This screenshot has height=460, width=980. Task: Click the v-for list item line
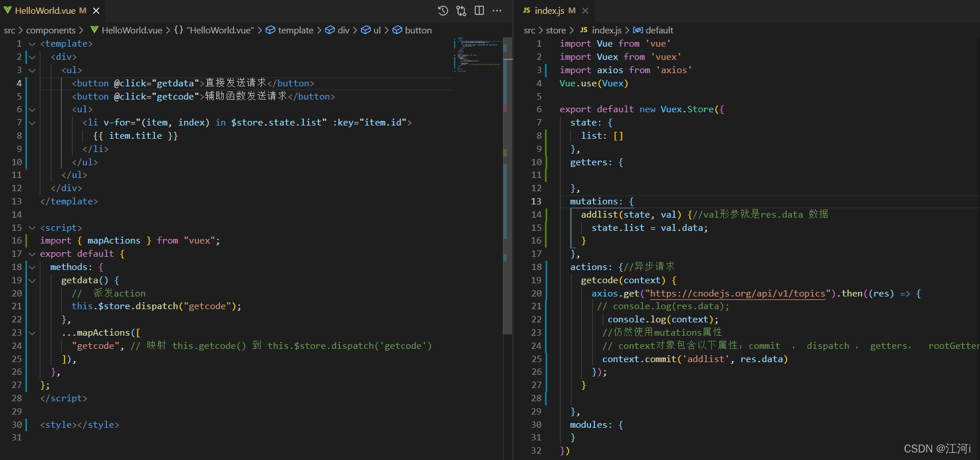click(247, 123)
